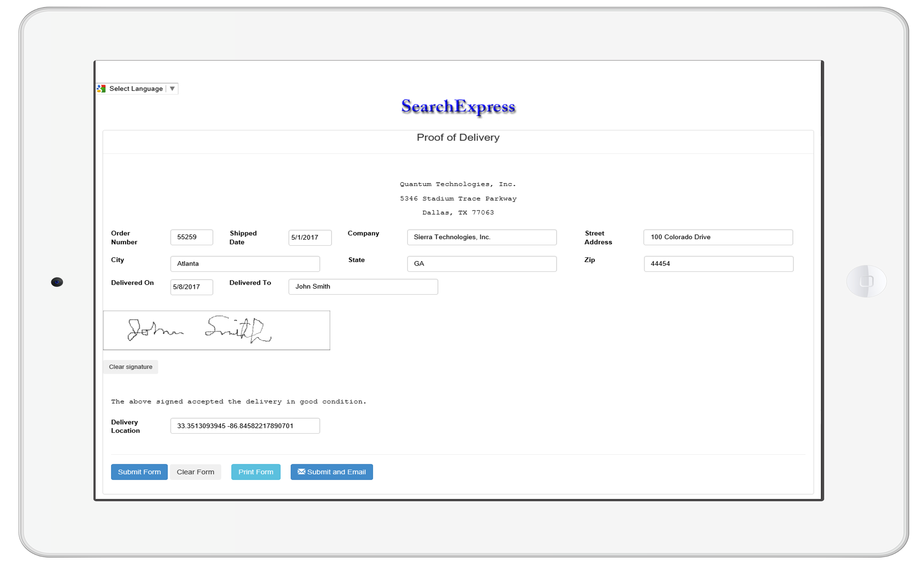This screenshot has height=566, width=924.
Task: Click the Street Address label
Action: tap(599, 238)
